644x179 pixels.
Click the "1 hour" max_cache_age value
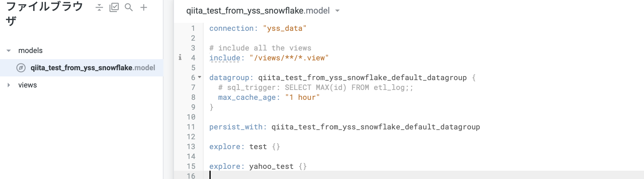[302, 97]
